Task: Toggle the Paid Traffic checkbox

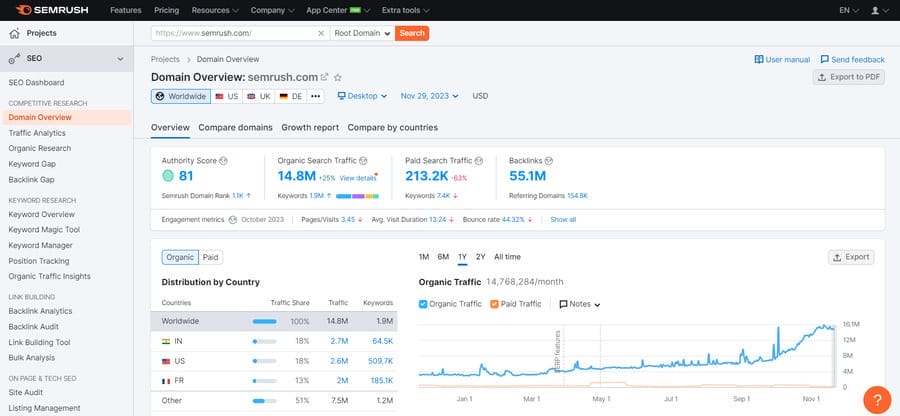Action: [494, 304]
